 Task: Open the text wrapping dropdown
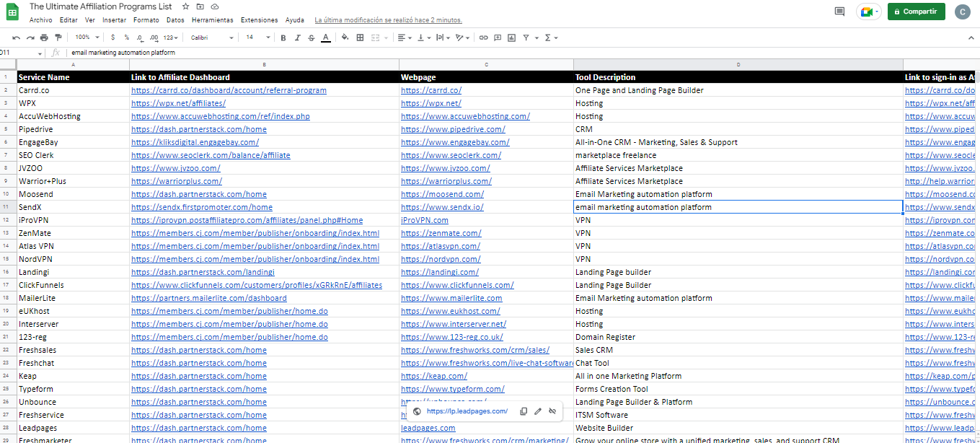click(x=443, y=38)
